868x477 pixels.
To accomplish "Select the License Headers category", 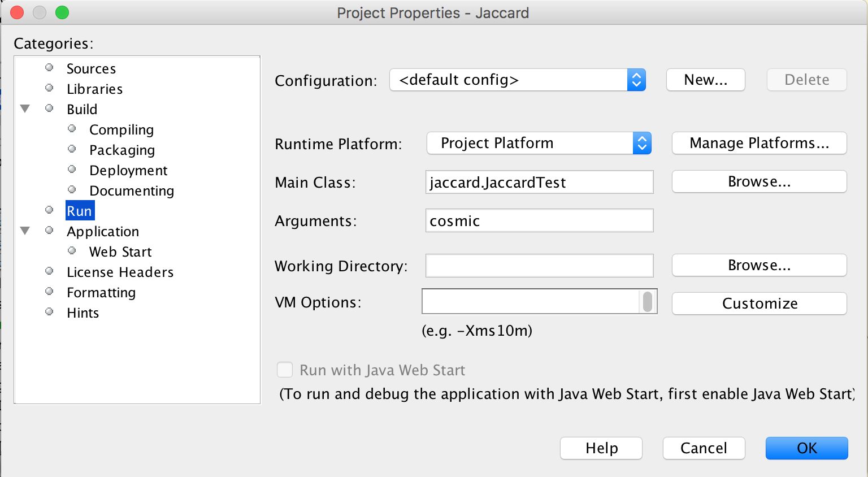I will point(120,272).
